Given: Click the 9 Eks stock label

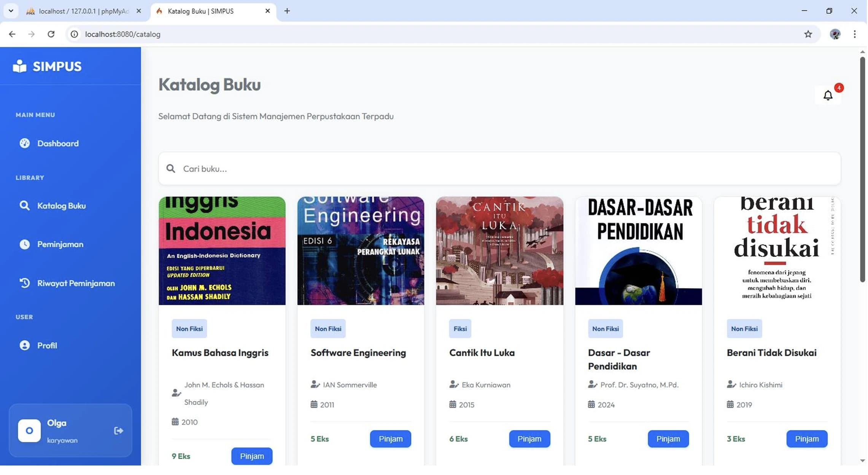Looking at the screenshot, I should [x=181, y=456].
